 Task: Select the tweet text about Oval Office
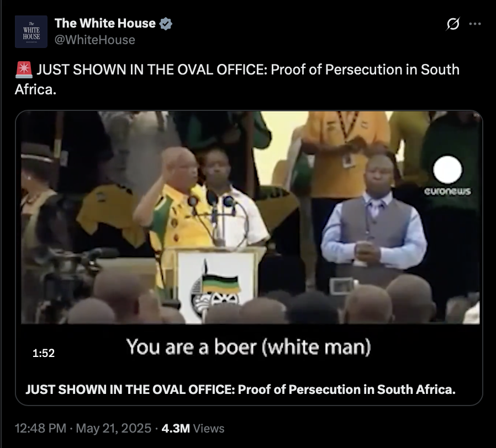click(x=238, y=79)
